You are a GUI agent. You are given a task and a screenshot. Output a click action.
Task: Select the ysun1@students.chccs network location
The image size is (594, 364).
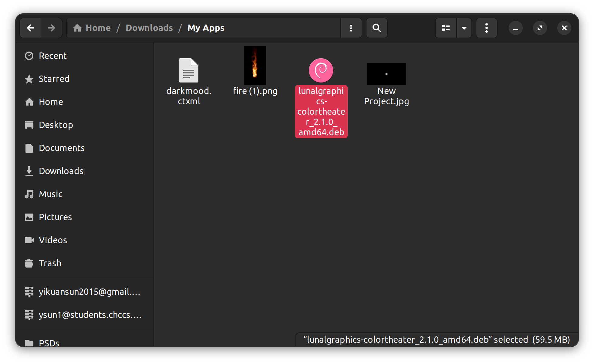[x=84, y=314]
